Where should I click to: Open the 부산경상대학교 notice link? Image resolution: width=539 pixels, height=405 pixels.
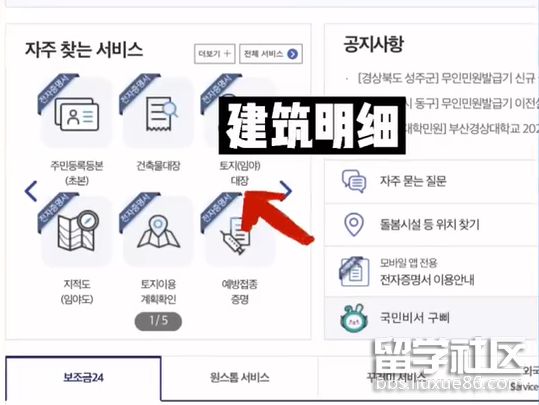[471, 129]
